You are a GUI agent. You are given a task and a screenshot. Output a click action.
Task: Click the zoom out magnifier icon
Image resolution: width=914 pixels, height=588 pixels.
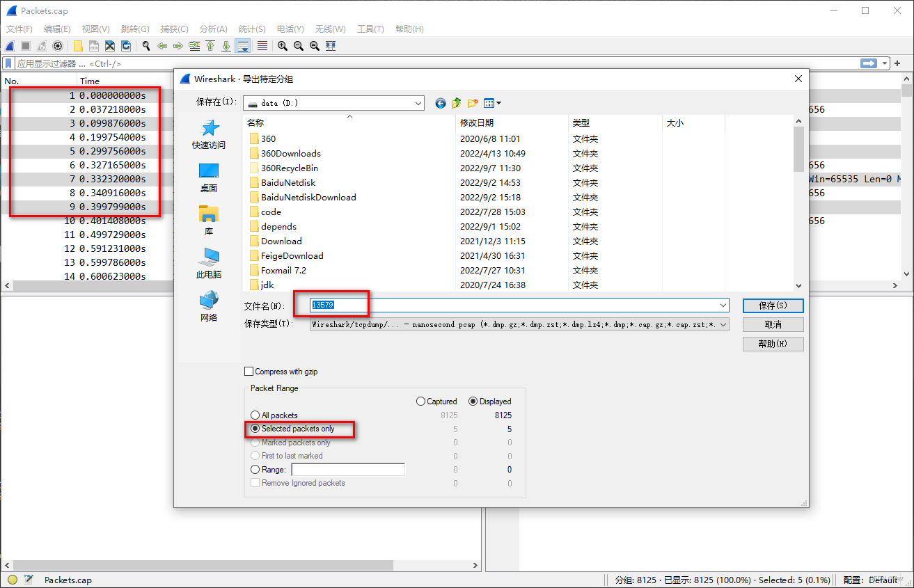(299, 46)
